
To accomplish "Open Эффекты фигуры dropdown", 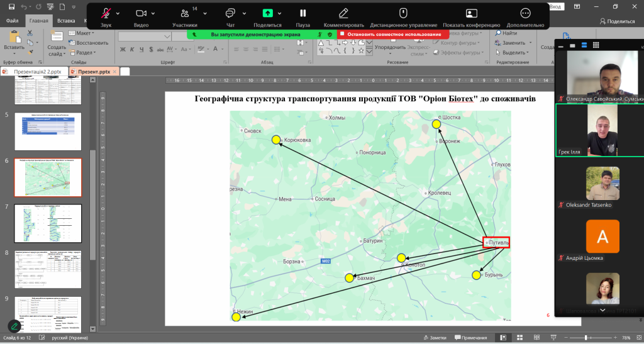I will [458, 53].
